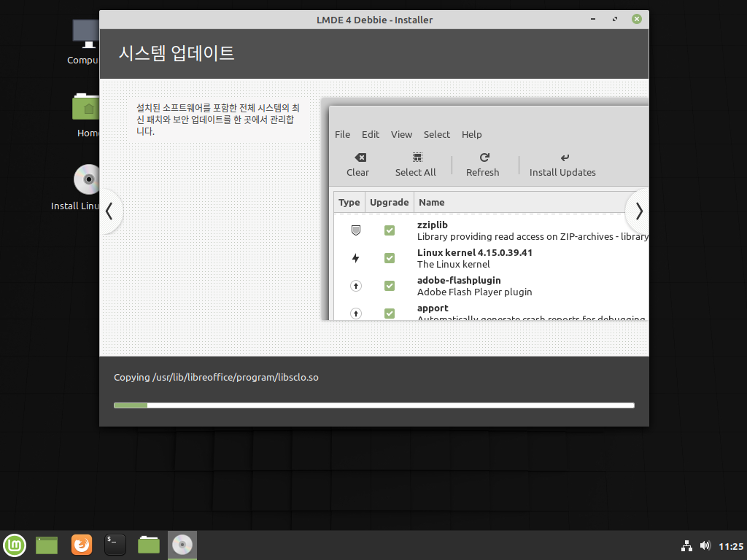Viewport: 747px width, 560px height.
Task: Click the adobe-flashplugin package name
Action: (459, 281)
